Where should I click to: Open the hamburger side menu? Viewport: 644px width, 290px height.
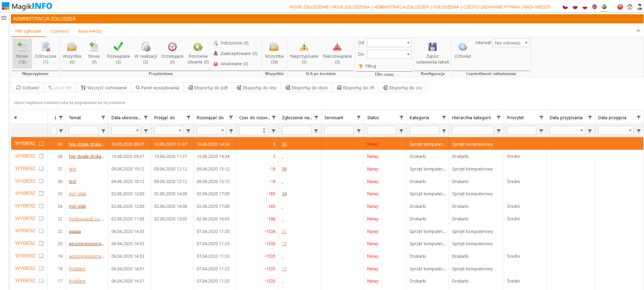(x=4, y=18)
